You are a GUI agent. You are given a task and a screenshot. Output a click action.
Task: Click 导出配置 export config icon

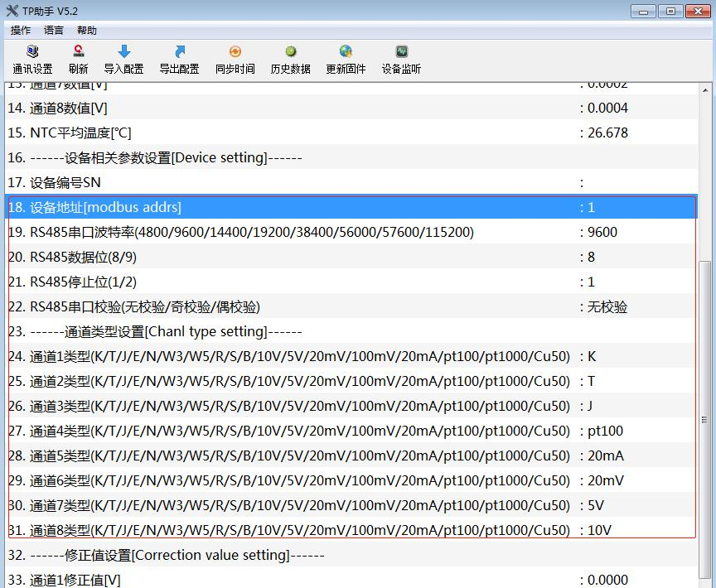point(179,59)
